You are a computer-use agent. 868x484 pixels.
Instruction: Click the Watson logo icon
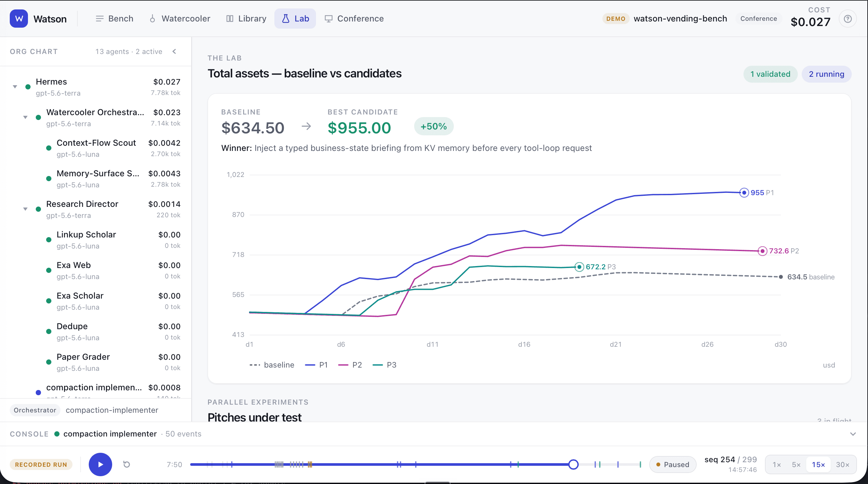coord(19,19)
